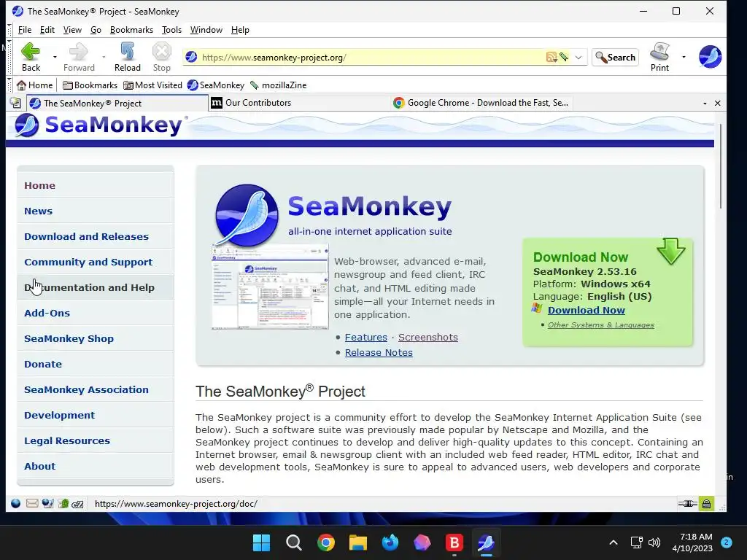This screenshot has width=747, height=560.
Task: Open File Explorer from taskbar
Action: point(357,542)
